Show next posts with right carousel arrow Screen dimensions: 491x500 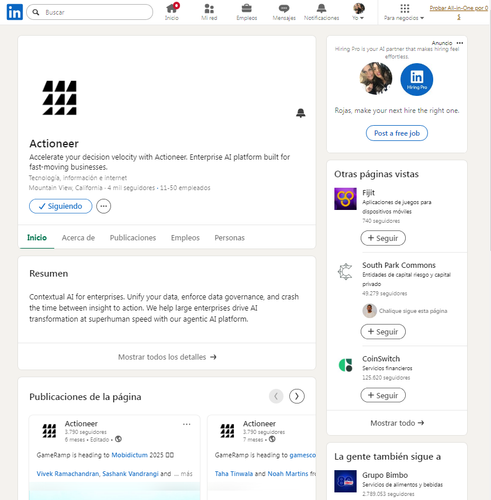(297, 396)
